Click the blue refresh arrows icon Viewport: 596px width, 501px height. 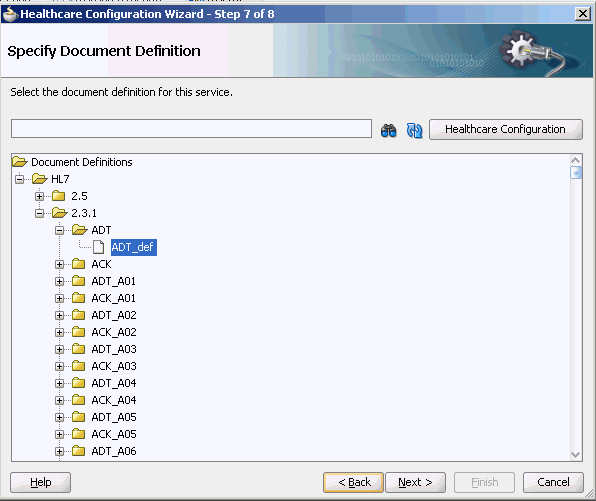click(414, 130)
